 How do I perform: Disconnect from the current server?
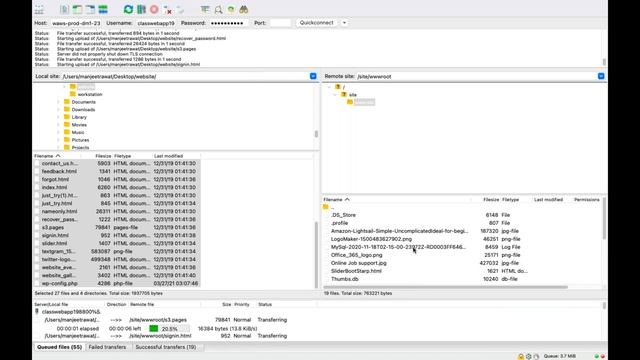[x=167, y=9]
